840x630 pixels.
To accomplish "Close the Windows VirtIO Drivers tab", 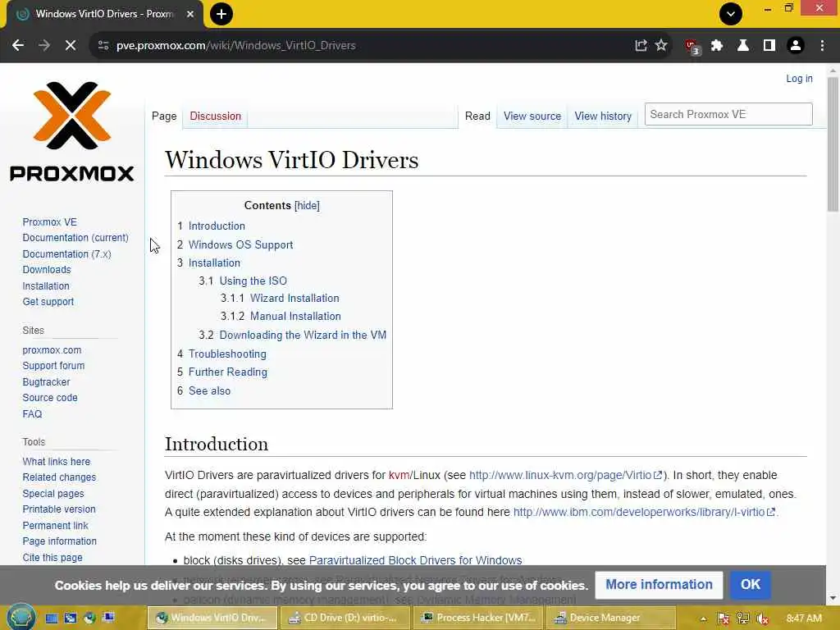I will click(190, 14).
